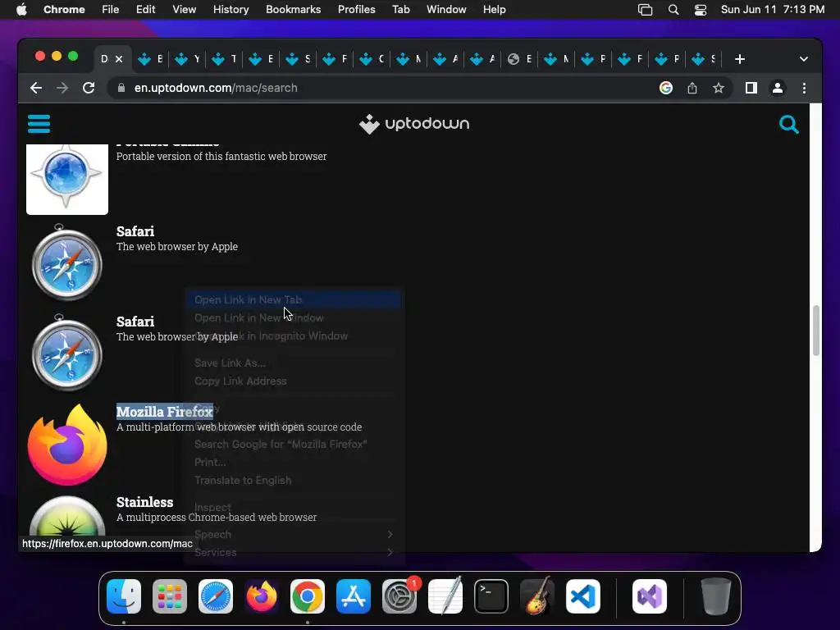Choose Open Link in New Tab
The height and width of the screenshot is (630, 840).
294,299
